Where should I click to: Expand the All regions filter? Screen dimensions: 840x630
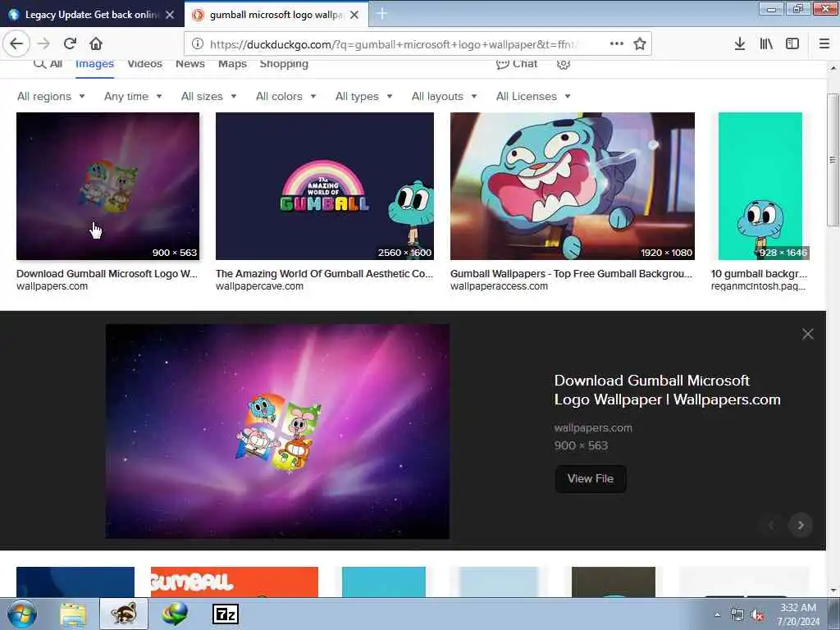[51, 97]
